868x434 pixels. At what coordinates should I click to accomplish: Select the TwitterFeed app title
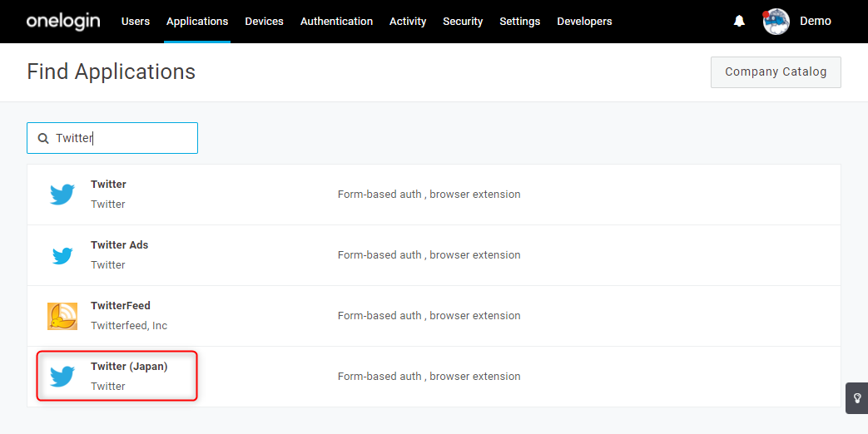click(121, 306)
